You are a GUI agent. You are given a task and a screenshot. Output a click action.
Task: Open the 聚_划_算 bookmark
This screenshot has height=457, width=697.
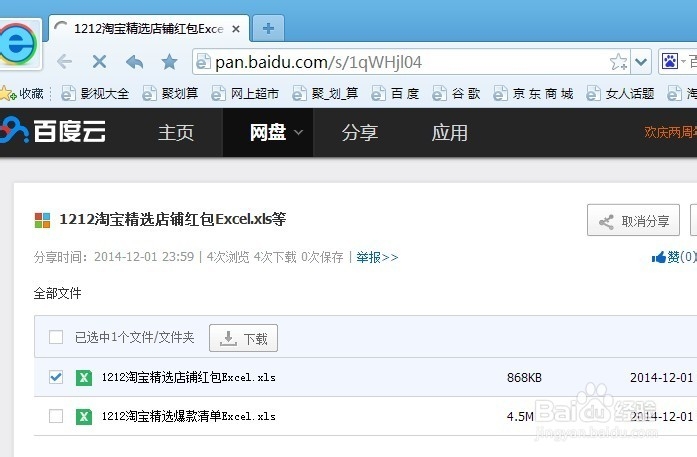(325, 93)
